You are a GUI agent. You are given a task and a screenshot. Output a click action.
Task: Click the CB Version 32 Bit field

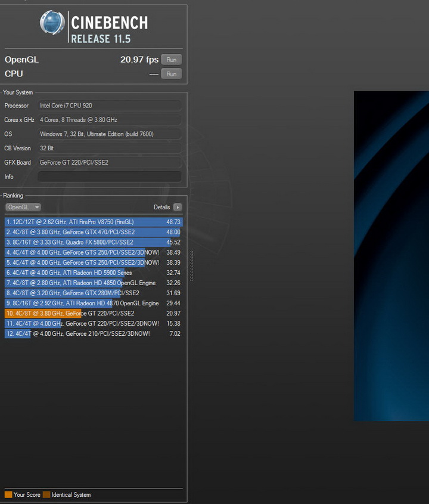click(x=109, y=148)
